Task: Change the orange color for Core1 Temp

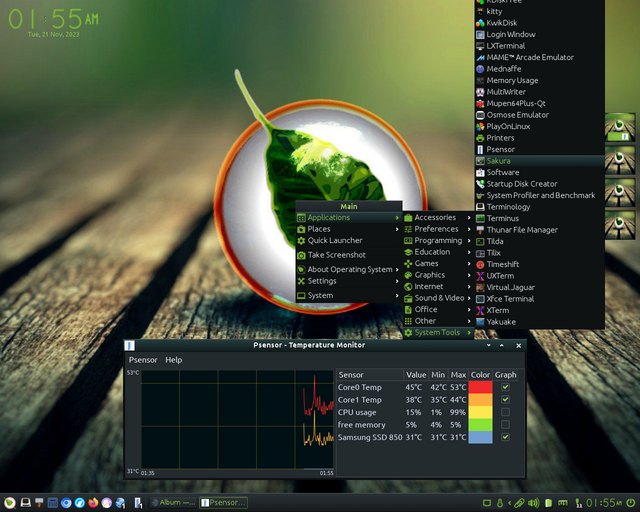Action: pyautogui.click(x=480, y=399)
